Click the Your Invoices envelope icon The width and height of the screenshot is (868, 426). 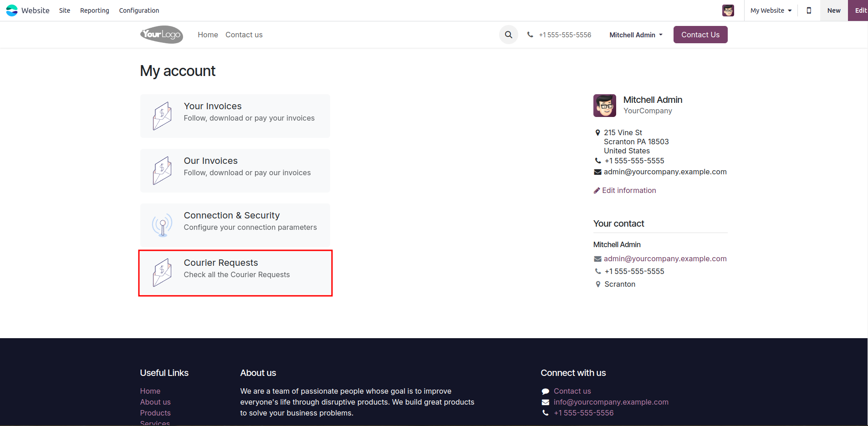pyautogui.click(x=162, y=116)
